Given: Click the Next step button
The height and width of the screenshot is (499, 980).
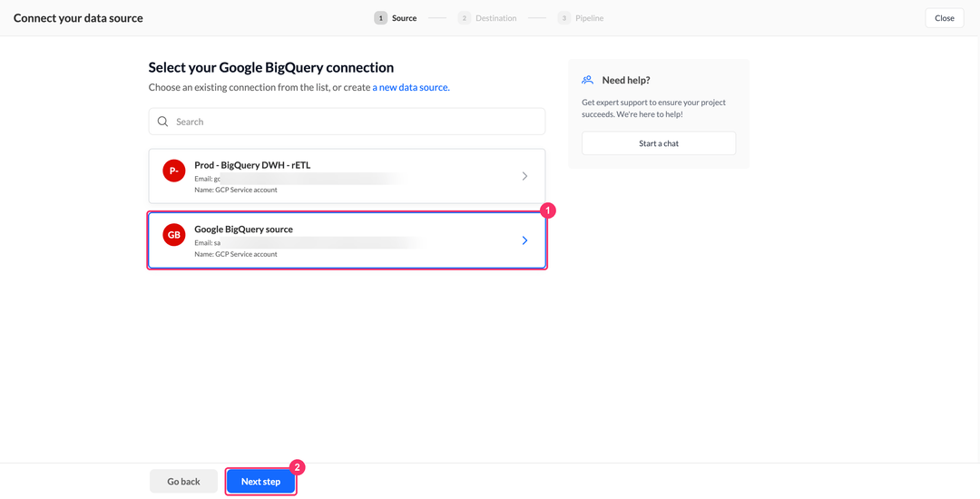Looking at the screenshot, I should pos(260,482).
